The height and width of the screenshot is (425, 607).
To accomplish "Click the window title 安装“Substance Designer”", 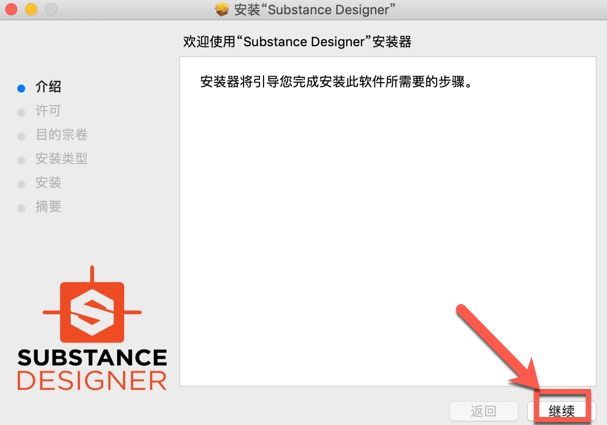I will (314, 10).
